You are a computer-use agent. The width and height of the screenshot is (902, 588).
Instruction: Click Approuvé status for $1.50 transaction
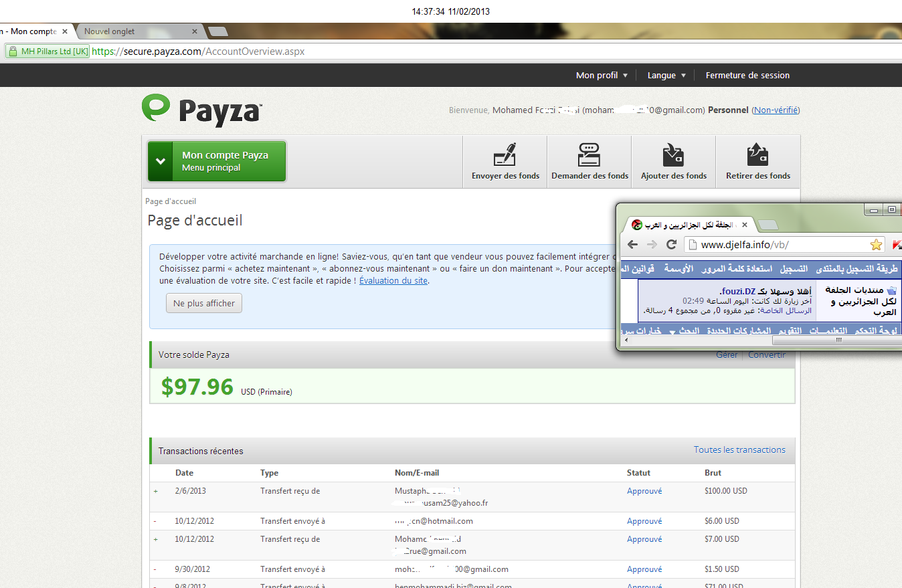tap(644, 569)
